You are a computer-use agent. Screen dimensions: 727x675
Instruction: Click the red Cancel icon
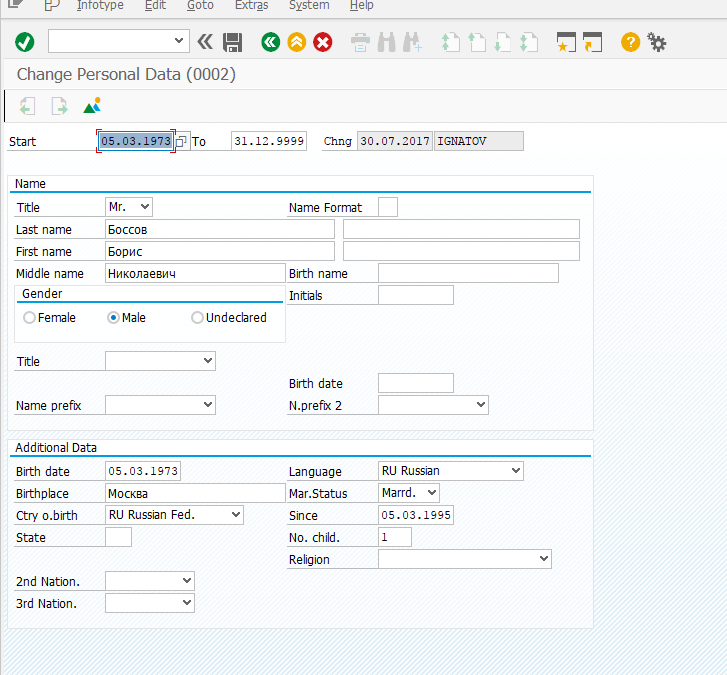(x=323, y=42)
